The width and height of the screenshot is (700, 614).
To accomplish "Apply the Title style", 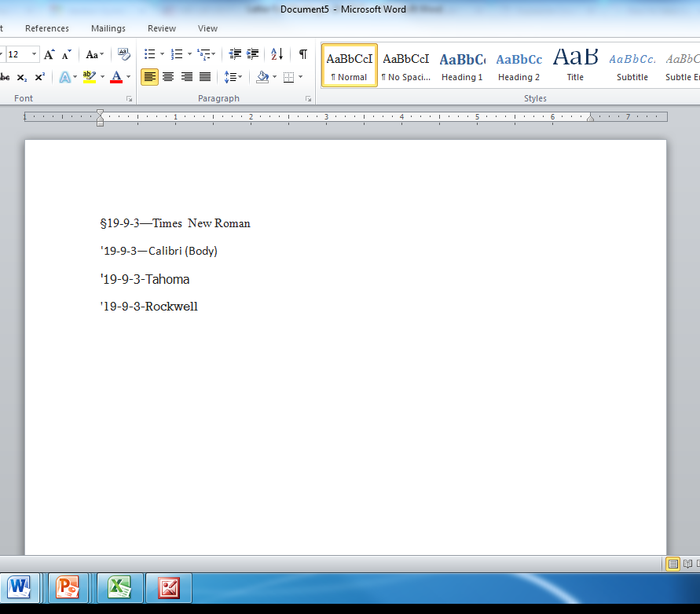I will tap(575, 65).
